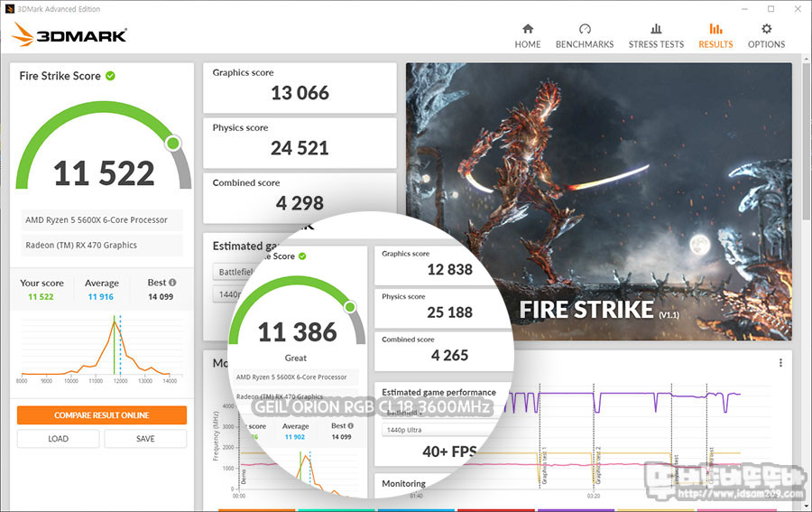This screenshot has width=812, height=512.
Task: Click the 3DMark title bar app icon
Action: (x=9, y=9)
